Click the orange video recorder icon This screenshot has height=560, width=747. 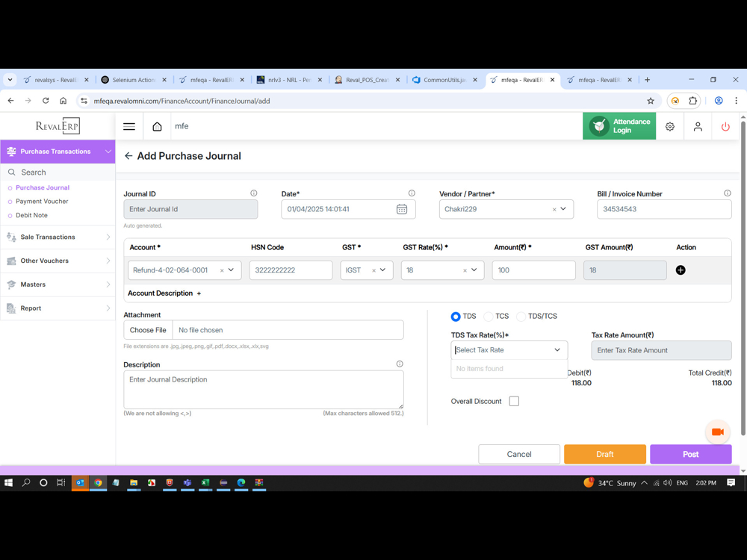(x=717, y=432)
